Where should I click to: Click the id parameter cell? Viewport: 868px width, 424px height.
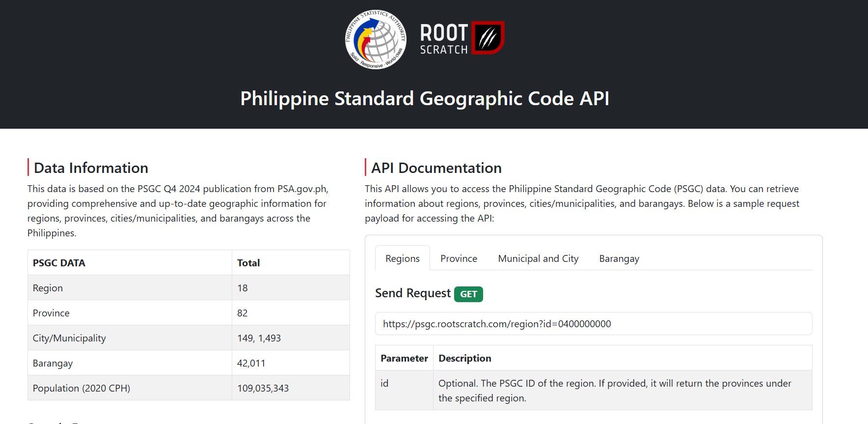pos(384,383)
